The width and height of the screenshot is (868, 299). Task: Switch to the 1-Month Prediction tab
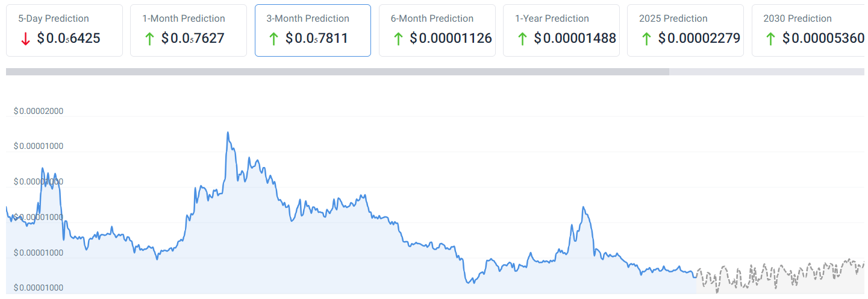point(189,31)
